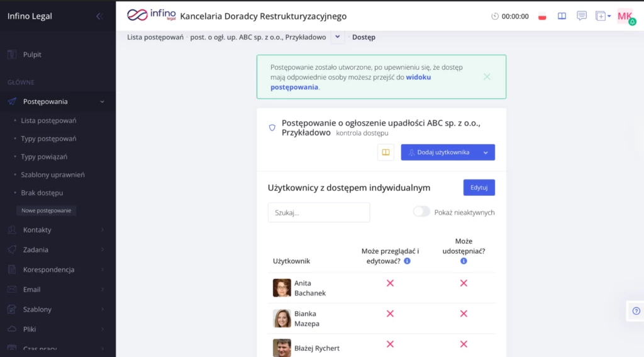
Task: Dismiss the green success notification
Action: click(x=487, y=77)
